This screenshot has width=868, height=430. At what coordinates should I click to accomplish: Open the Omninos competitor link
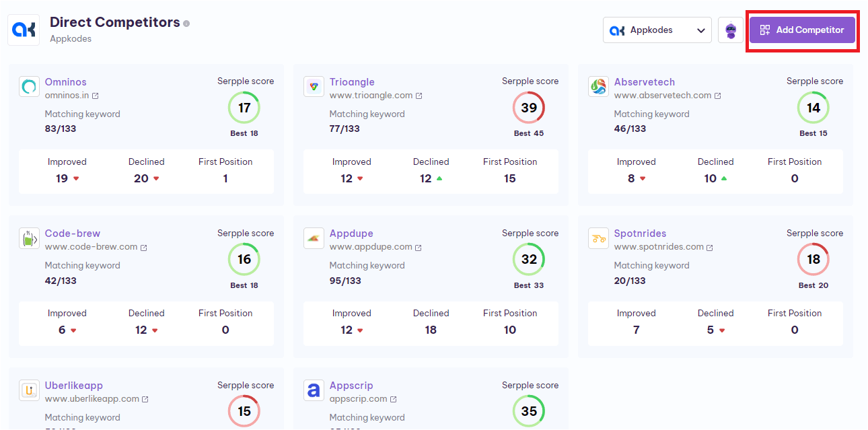coord(66,82)
